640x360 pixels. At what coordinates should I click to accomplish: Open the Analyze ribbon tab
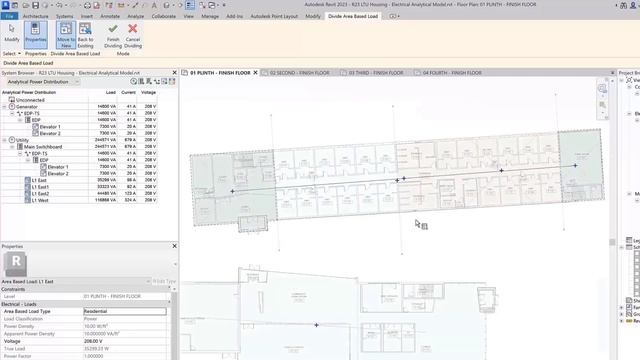(x=136, y=16)
